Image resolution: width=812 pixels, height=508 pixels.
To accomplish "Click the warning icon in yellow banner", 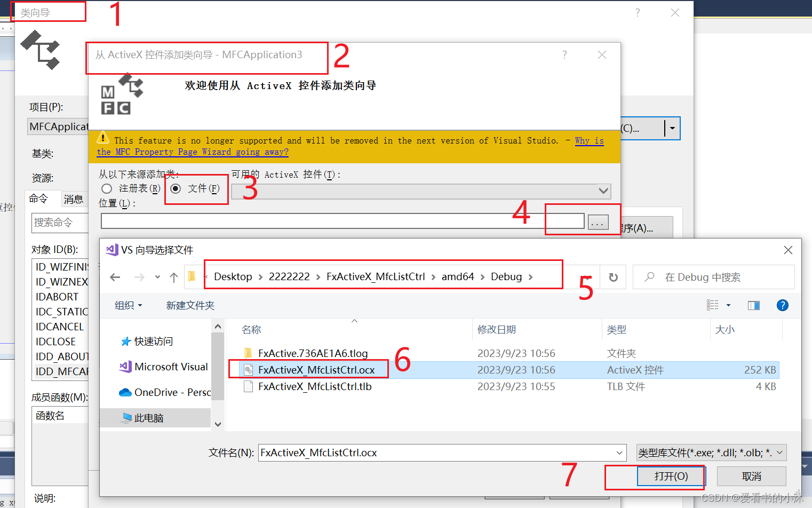I will click(103, 138).
